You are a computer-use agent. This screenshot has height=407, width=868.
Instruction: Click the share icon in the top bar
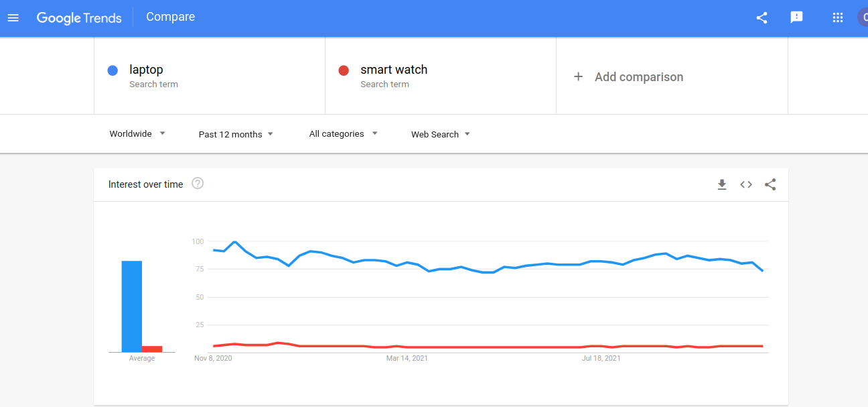click(762, 17)
